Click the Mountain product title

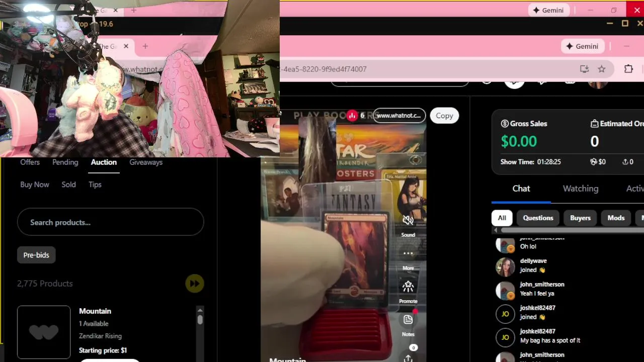[95, 311]
